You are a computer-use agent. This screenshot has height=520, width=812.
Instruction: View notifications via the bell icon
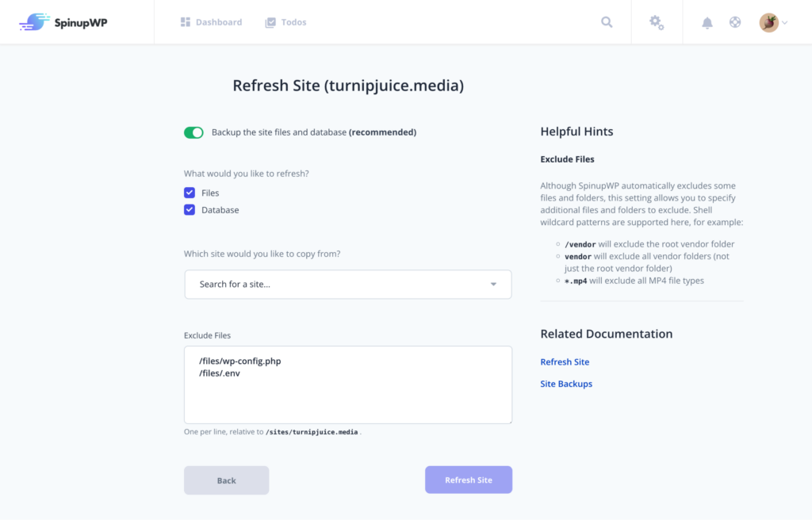tap(707, 22)
